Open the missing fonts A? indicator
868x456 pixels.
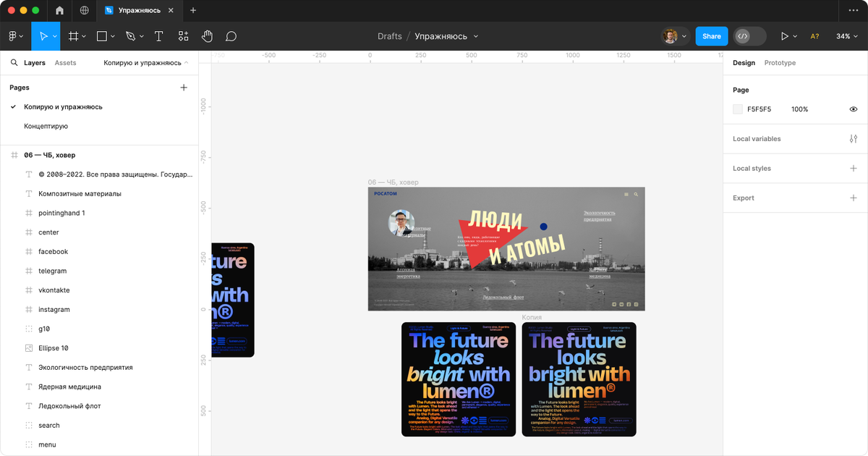(x=814, y=36)
